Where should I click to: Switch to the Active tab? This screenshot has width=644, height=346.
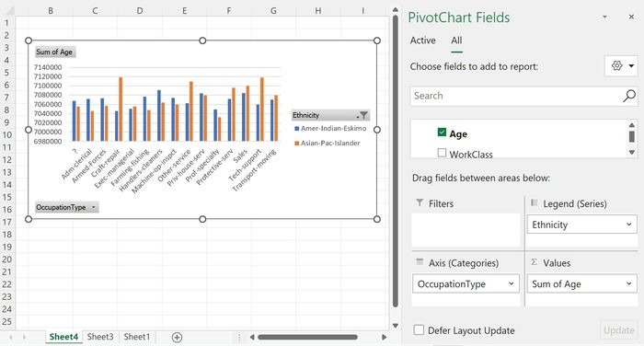click(x=422, y=40)
